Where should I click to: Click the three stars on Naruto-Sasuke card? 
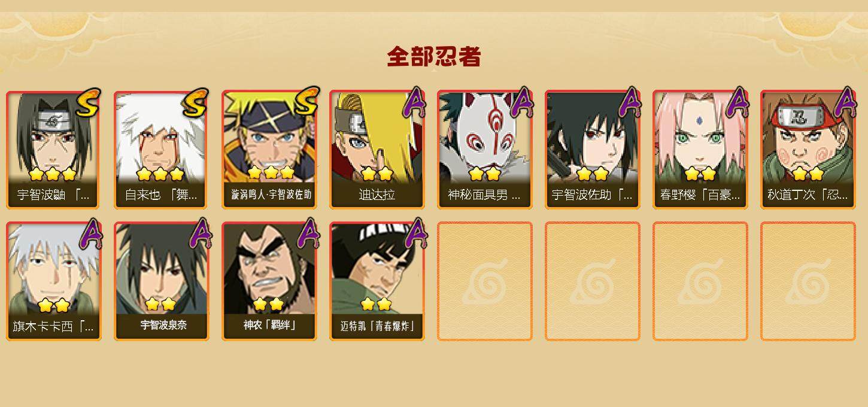[271, 172]
